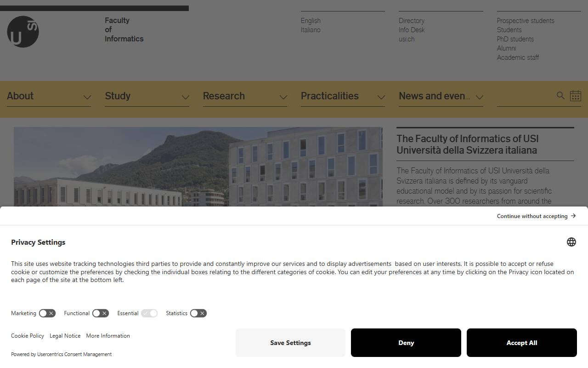The image size is (588, 368).
Task: Expand the Study menu chevron
Action: [186, 97]
